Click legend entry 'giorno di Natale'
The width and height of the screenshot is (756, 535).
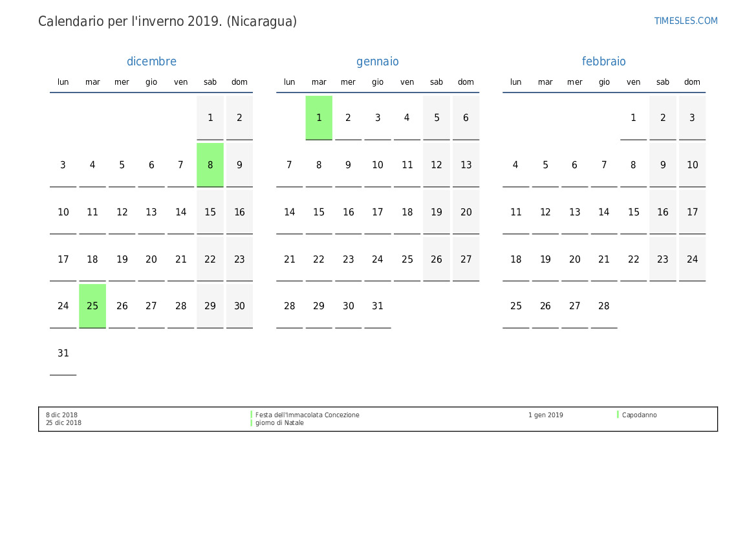point(279,422)
